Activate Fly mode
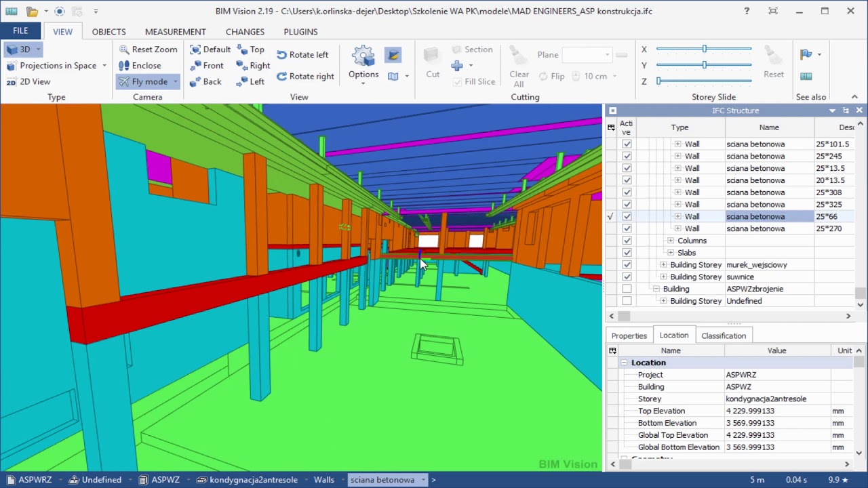Viewport: 868px width, 488px height. (143, 82)
